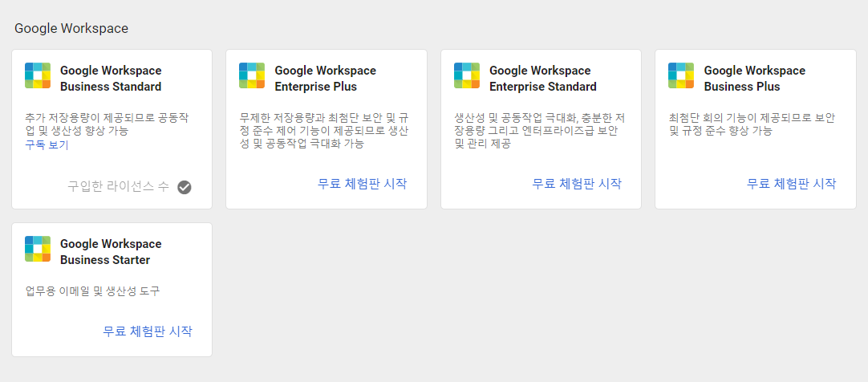Click description starting with 추가 저장용량이 제공되므로
The width and height of the screenshot is (868, 382).
107,125
